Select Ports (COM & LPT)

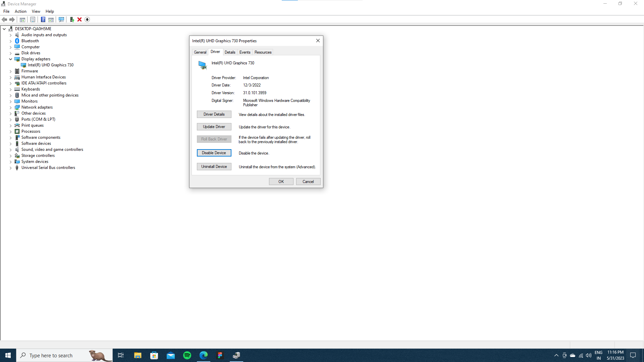point(38,119)
